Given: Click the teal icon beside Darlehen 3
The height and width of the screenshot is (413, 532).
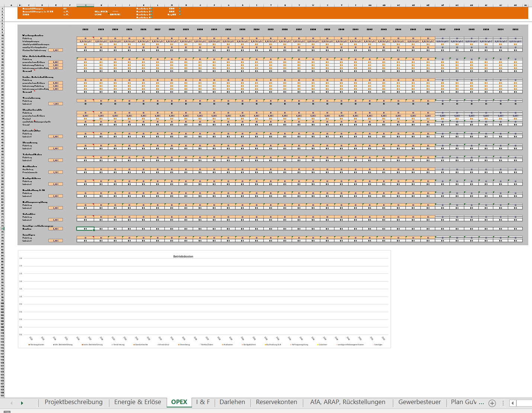Looking at the screenshot, I should (x=151, y=15).
